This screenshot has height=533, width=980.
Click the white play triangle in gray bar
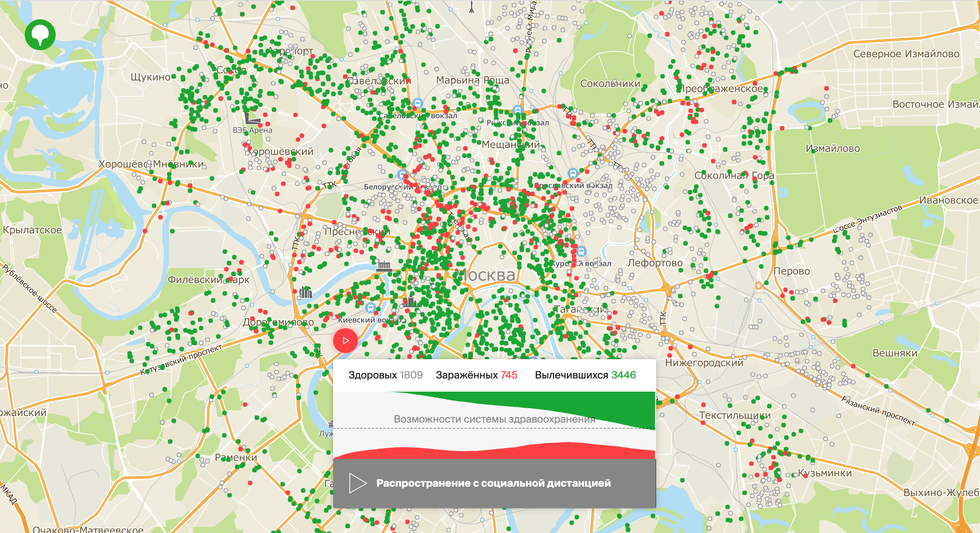[x=358, y=483]
